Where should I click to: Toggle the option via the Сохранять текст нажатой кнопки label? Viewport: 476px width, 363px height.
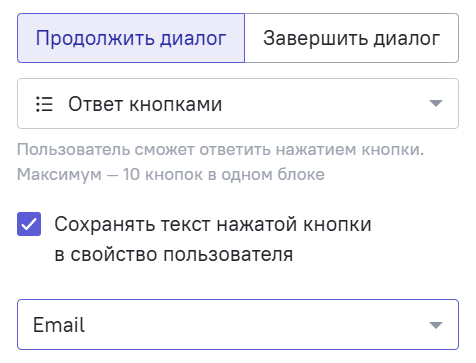click(213, 224)
